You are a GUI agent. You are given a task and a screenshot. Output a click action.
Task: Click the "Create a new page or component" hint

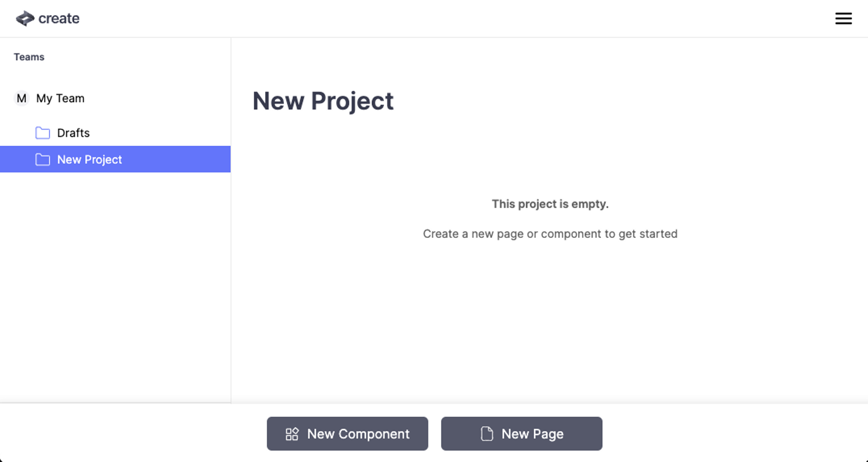(550, 234)
